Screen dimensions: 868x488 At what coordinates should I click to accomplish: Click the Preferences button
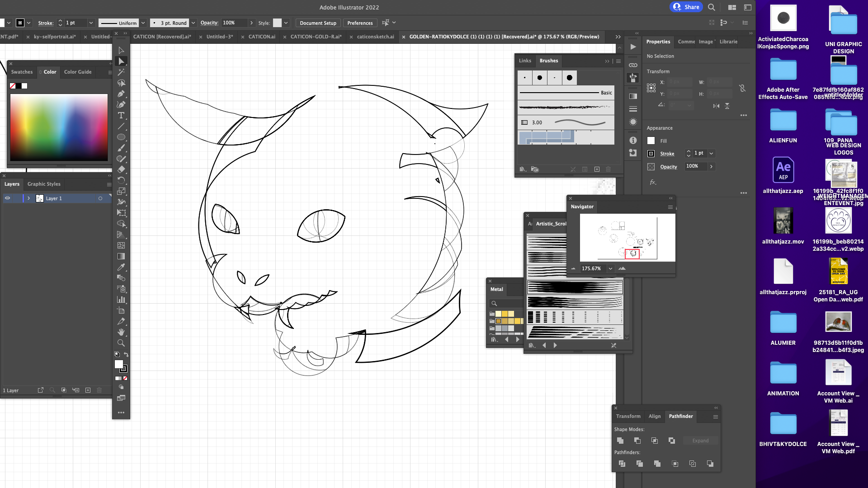360,23
